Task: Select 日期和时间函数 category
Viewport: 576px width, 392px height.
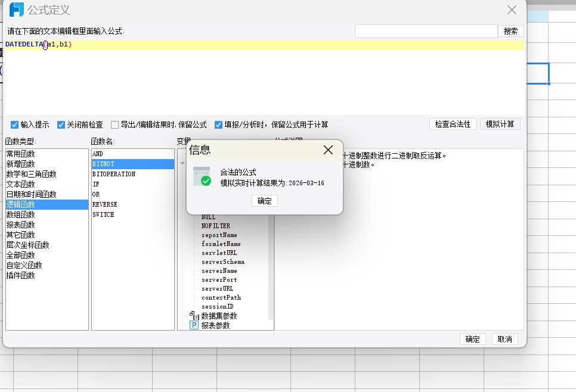Action: [x=47, y=194]
